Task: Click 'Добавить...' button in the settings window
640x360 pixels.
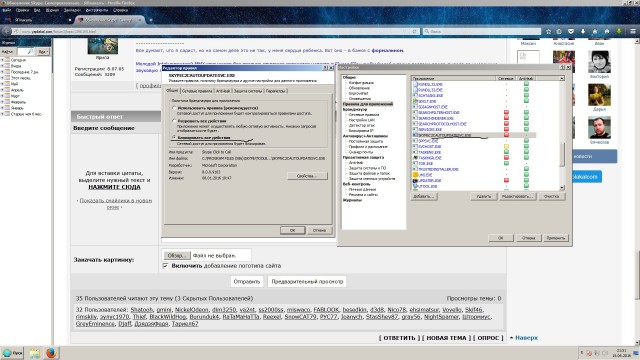Action: [424, 196]
